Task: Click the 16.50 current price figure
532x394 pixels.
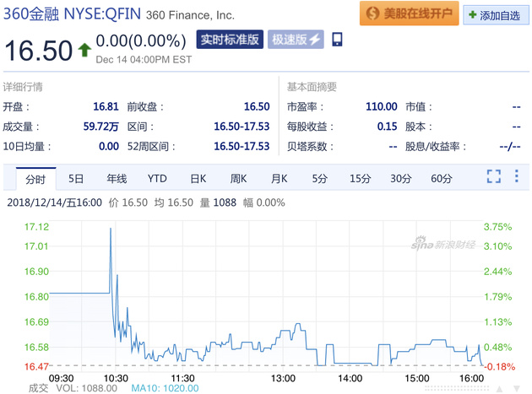Action: 38,51
